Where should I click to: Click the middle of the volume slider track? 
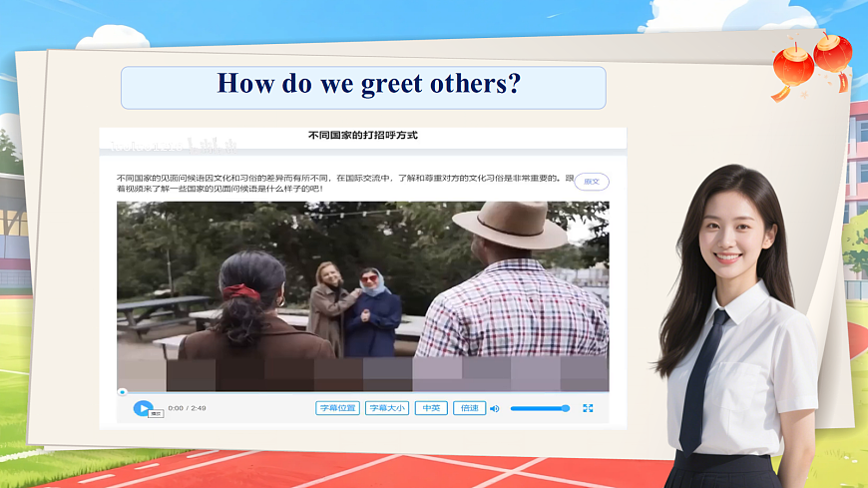coord(539,408)
